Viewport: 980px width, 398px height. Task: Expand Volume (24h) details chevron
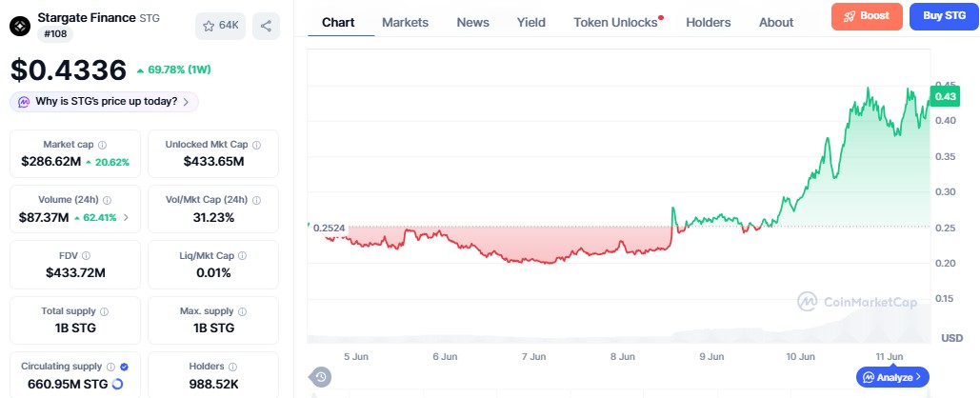point(127,218)
